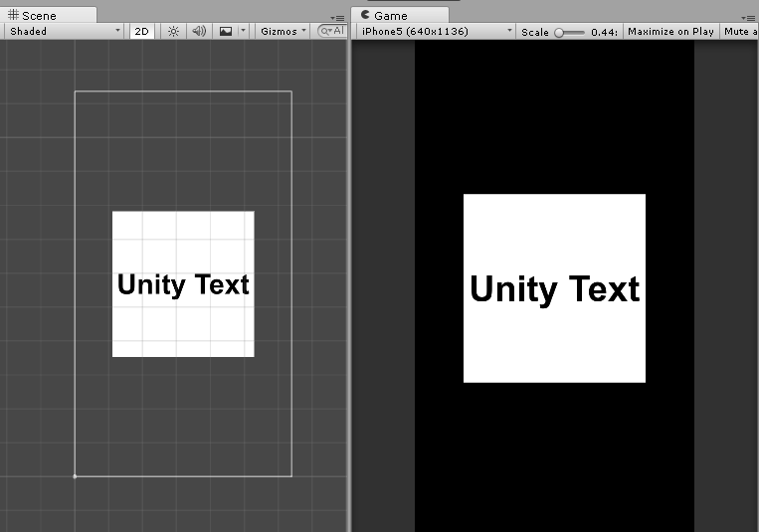The image size is (759, 532).
Task: Click the Scene view search field
Action: click(x=332, y=31)
